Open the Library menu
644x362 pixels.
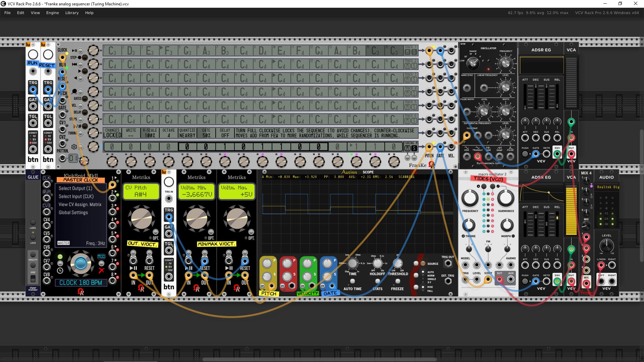[72, 13]
